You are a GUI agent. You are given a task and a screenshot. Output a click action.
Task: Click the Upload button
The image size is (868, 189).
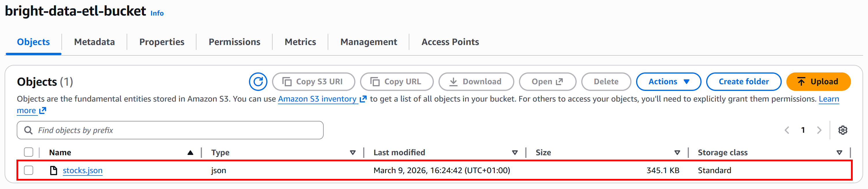pyautogui.click(x=818, y=82)
